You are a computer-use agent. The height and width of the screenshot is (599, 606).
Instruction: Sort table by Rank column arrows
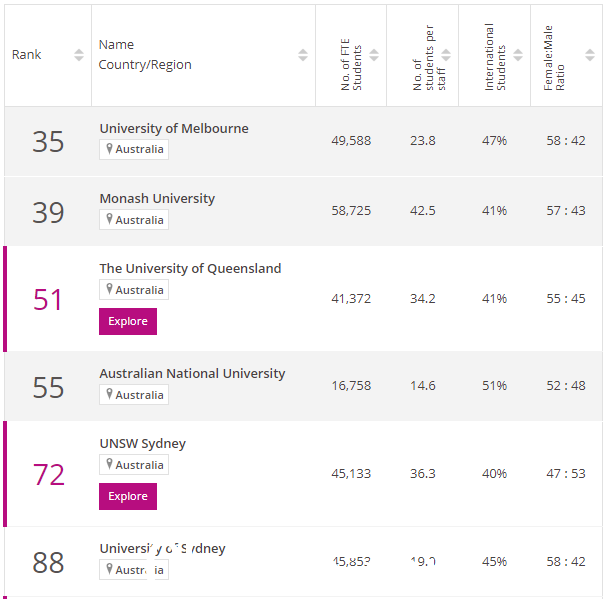tap(79, 55)
